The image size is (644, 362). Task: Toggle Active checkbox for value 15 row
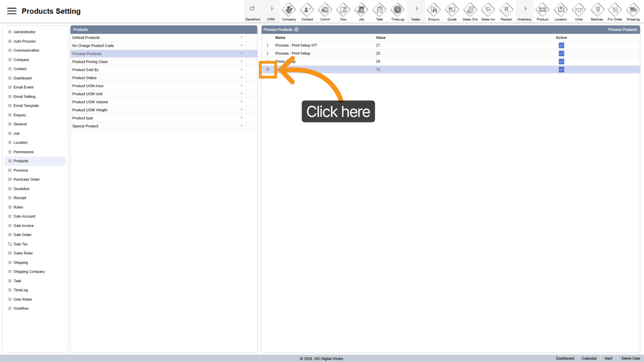561,69
